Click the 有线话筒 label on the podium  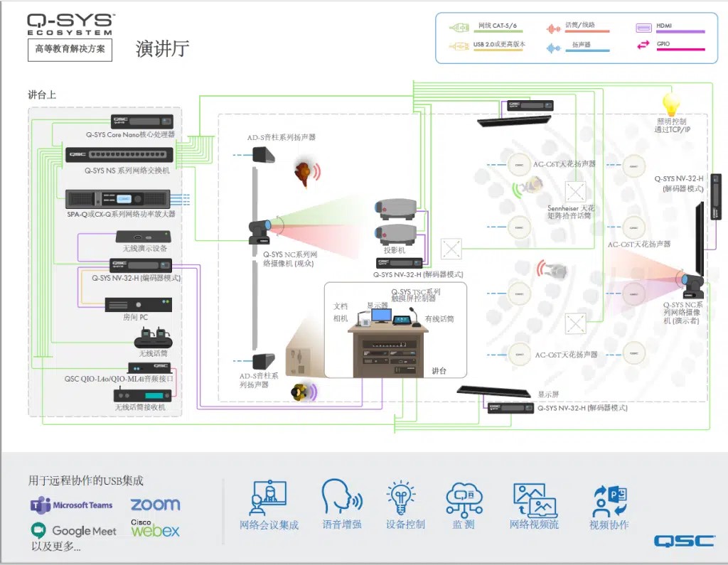click(439, 319)
